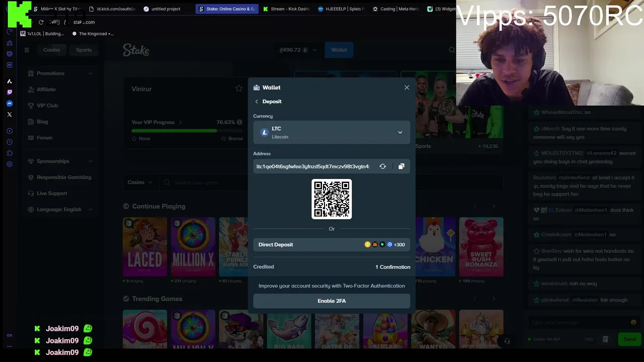Expand the Promotions sidebar menu

60,73
